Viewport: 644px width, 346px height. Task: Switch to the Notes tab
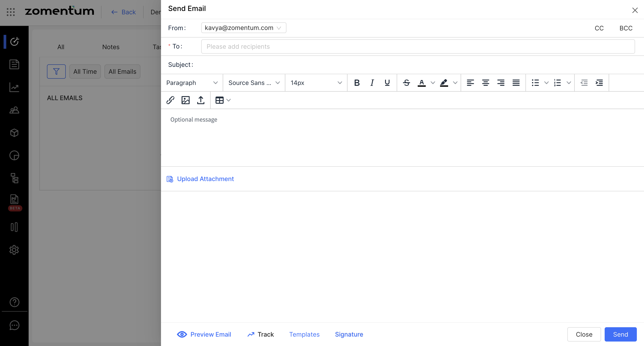111,47
